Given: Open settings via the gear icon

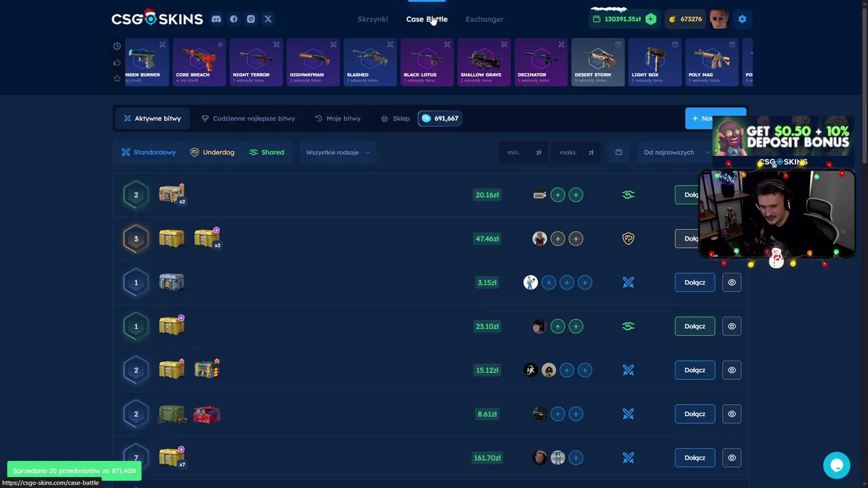Looking at the screenshot, I should point(742,19).
